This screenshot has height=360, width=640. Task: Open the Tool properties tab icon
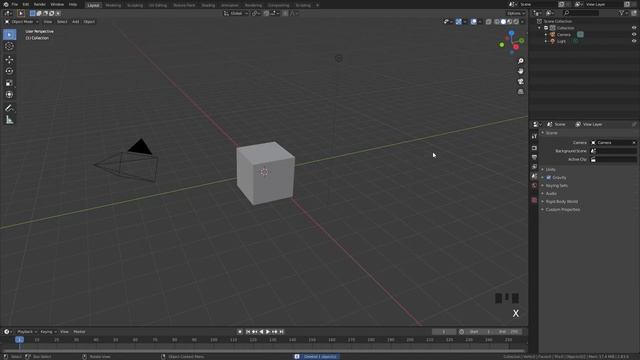[x=534, y=136]
